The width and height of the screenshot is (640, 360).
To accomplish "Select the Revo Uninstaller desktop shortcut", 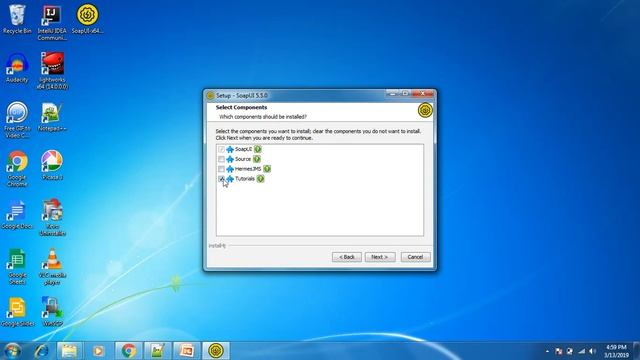I will point(52,217).
